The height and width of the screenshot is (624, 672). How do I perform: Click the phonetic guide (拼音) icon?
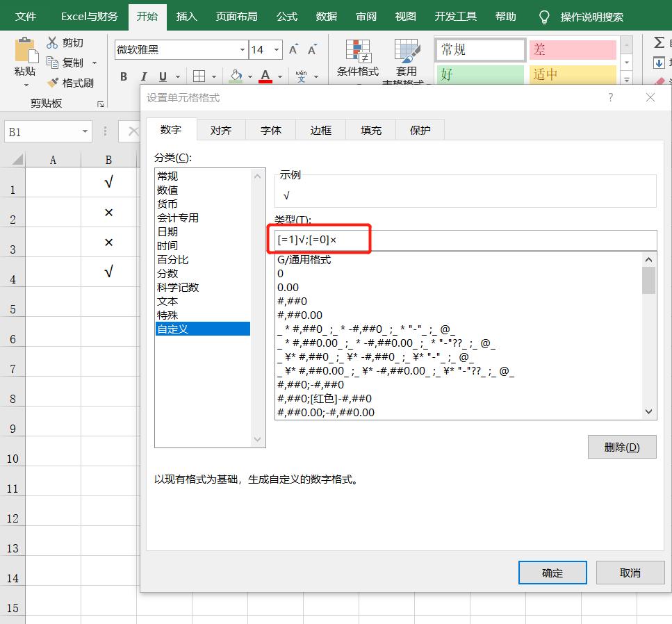[302, 76]
